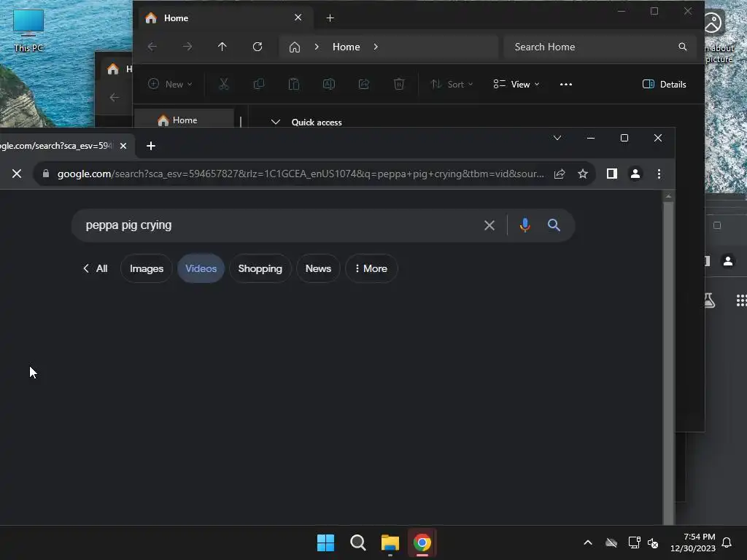Open notifications bell icon
The height and width of the screenshot is (560, 747).
[x=727, y=542]
